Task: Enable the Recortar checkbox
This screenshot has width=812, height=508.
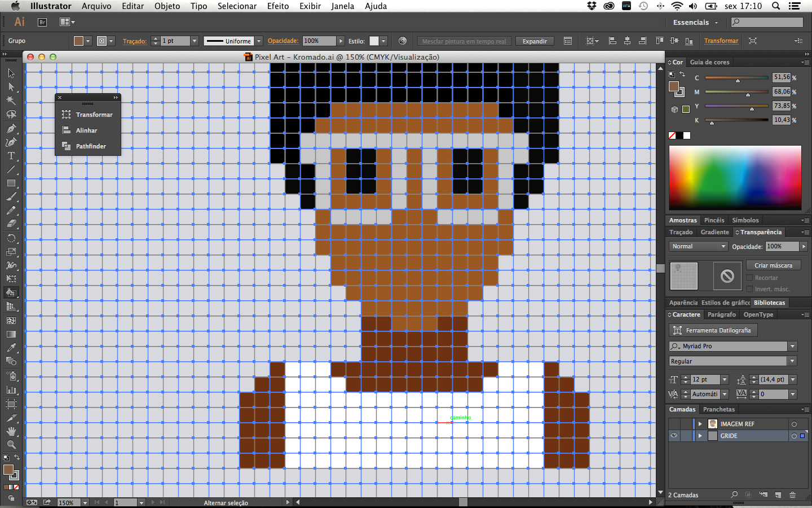Action: 749,278
